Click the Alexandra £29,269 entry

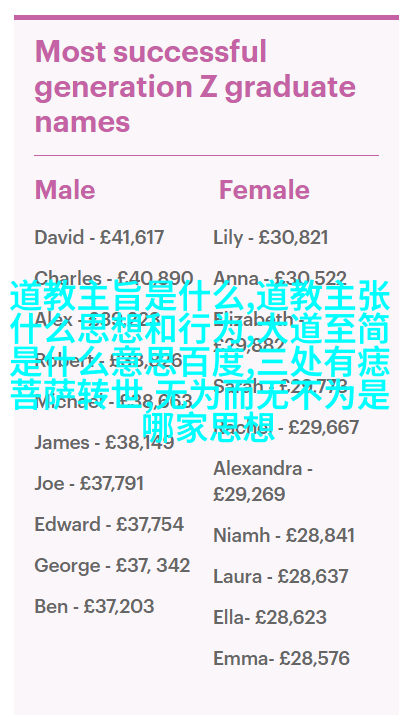point(263,481)
